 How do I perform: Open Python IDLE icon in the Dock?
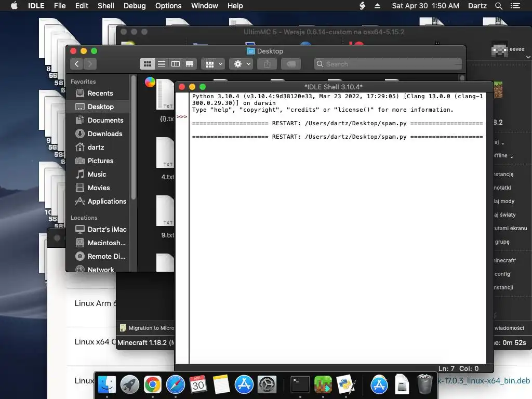pyautogui.click(x=346, y=385)
